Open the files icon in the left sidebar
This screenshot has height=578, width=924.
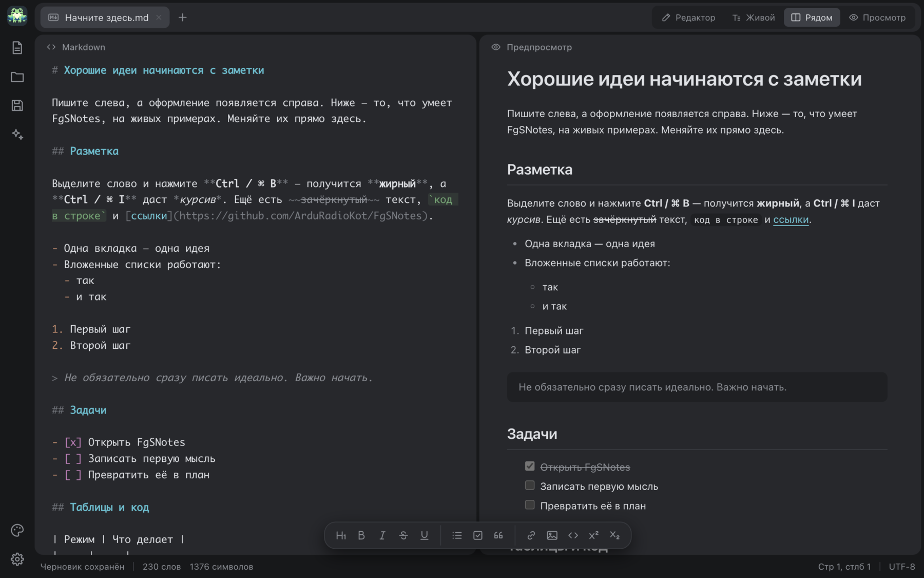17,48
